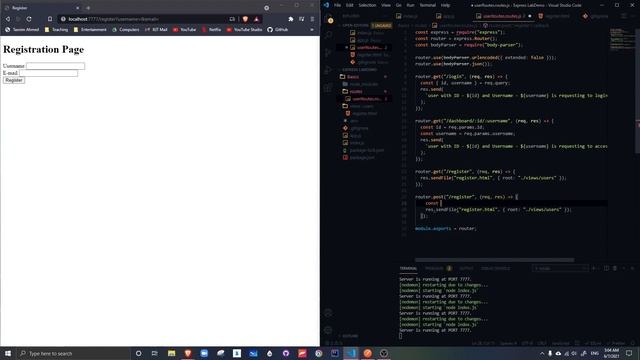Open the Brave Shields lion icon
The image size is (640, 360).
pyautogui.click(x=245, y=19)
